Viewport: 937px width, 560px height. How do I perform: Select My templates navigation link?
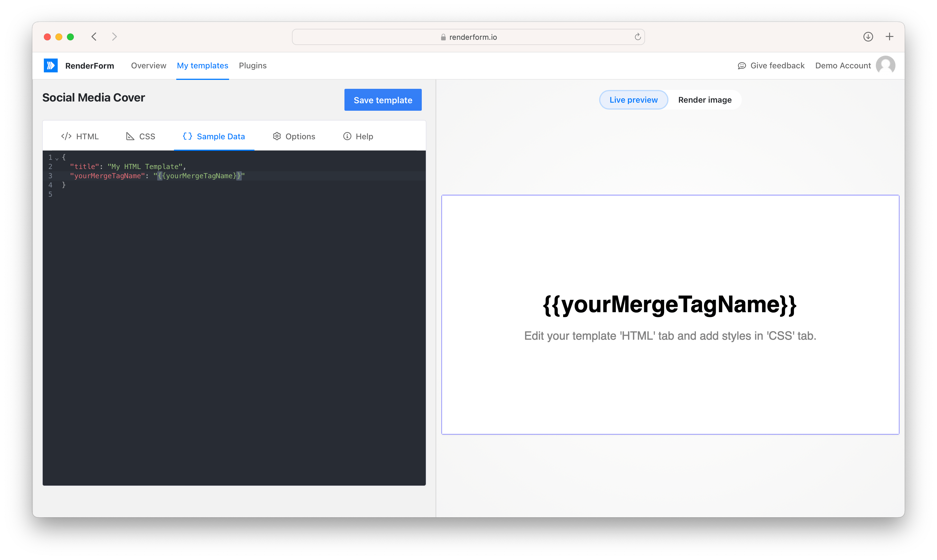tap(202, 65)
